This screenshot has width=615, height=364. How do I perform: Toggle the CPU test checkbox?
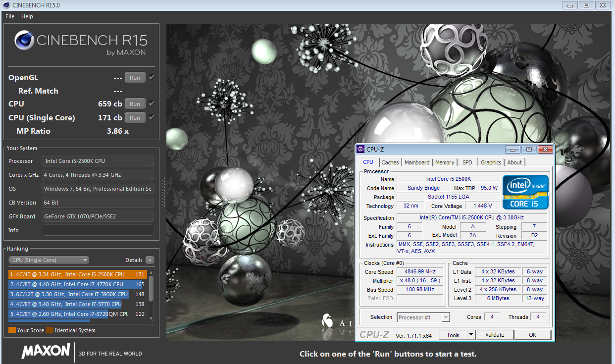point(152,104)
